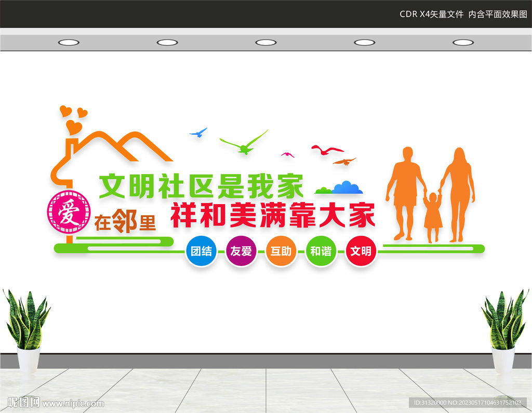532x413 pixels.
Task: Click the middle ceiling spotlight
Action: point(266,43)
